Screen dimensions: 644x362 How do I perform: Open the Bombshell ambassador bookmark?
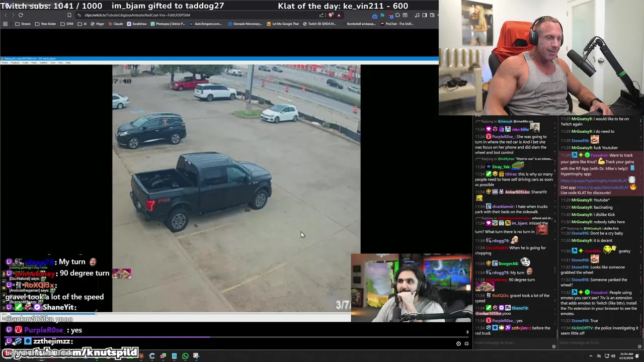(x=362, y=24)
